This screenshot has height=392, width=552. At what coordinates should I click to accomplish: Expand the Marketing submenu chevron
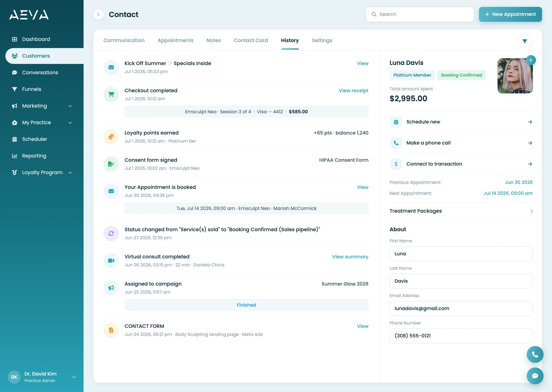[x=70, y=106]
